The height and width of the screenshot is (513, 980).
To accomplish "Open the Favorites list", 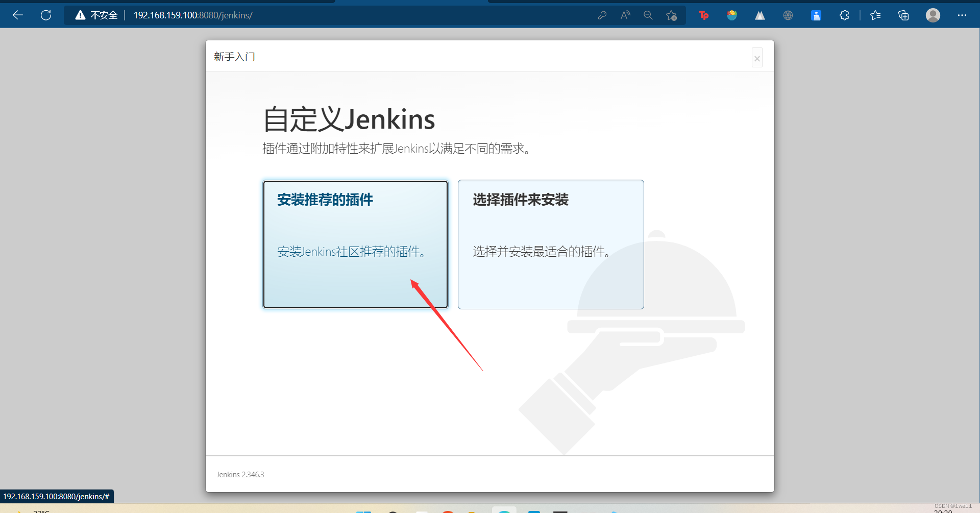I will tap(875, 15).
